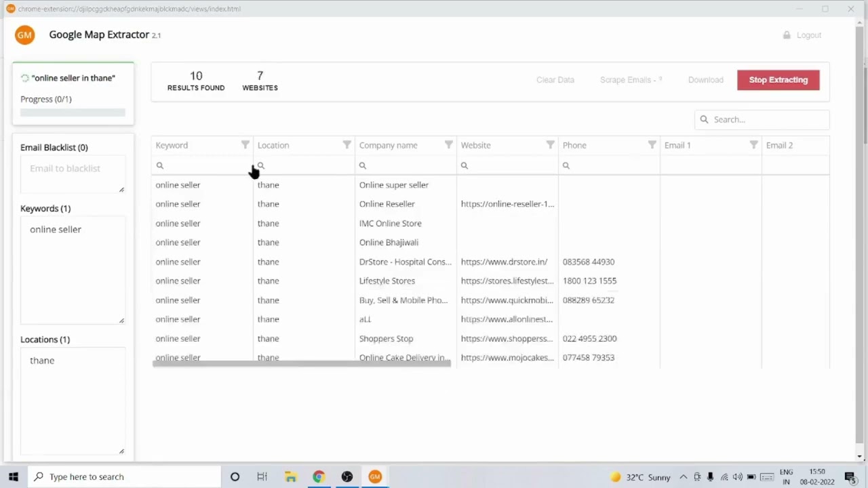Focus the Keywords text area
The width and height of the screenshot is (868, 488).
[73, 270]
